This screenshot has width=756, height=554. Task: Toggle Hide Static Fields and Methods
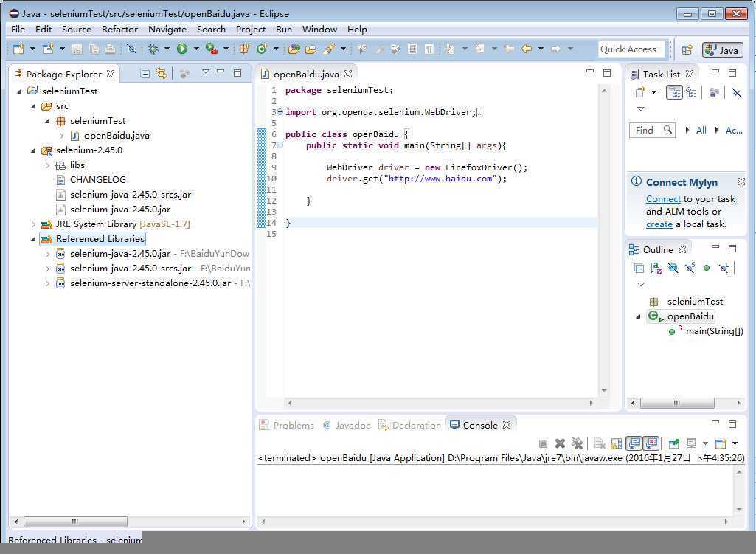tap(690, 268)
